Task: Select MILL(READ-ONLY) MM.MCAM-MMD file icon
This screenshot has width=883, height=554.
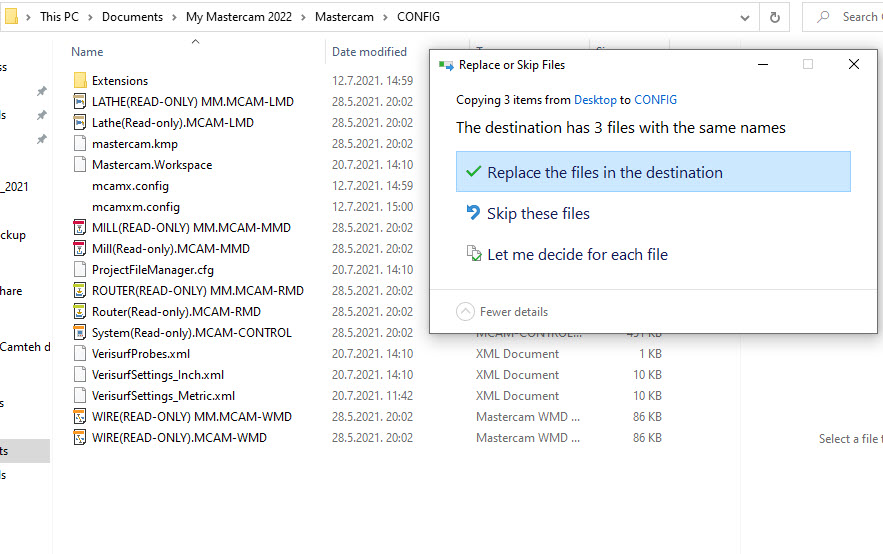Action: (x=80, y=227)
